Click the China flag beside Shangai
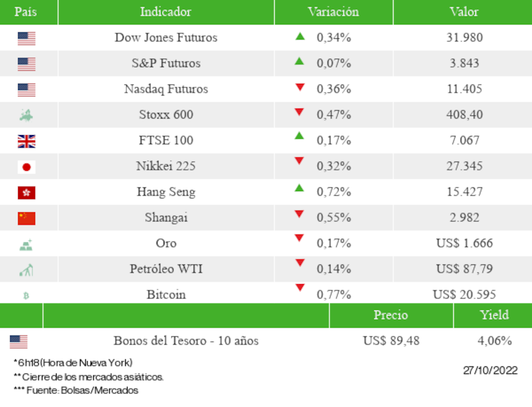This screenshot has width=532, height=407. click(x=26, y=218)
